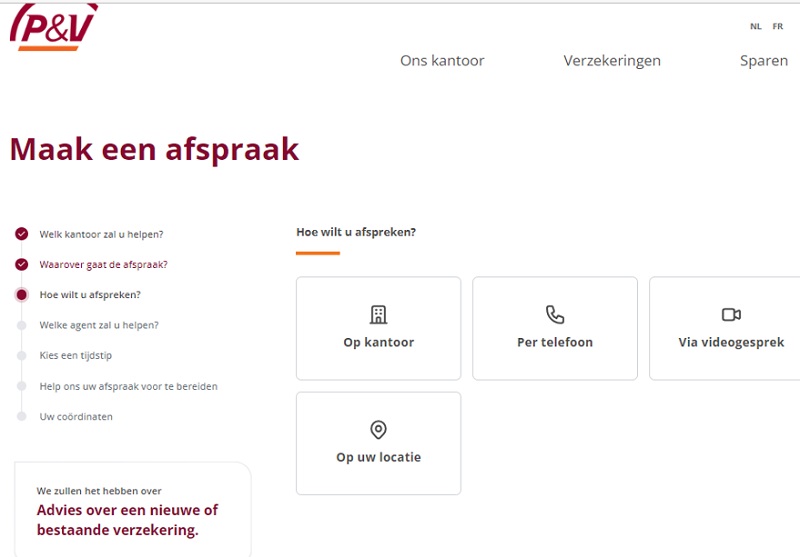Click the camera icon for Via videogesprek
The image size is (800, 557).
click(x=731, y=315)
